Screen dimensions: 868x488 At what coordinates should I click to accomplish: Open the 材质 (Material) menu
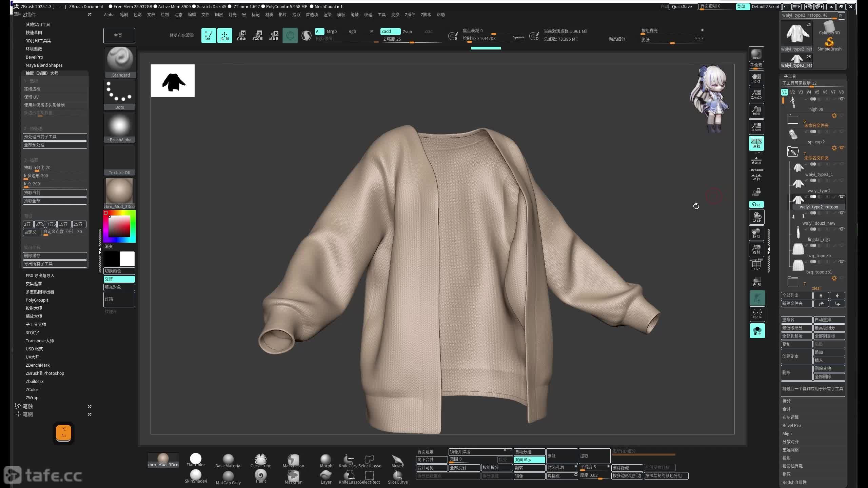(x=269, y=15)
